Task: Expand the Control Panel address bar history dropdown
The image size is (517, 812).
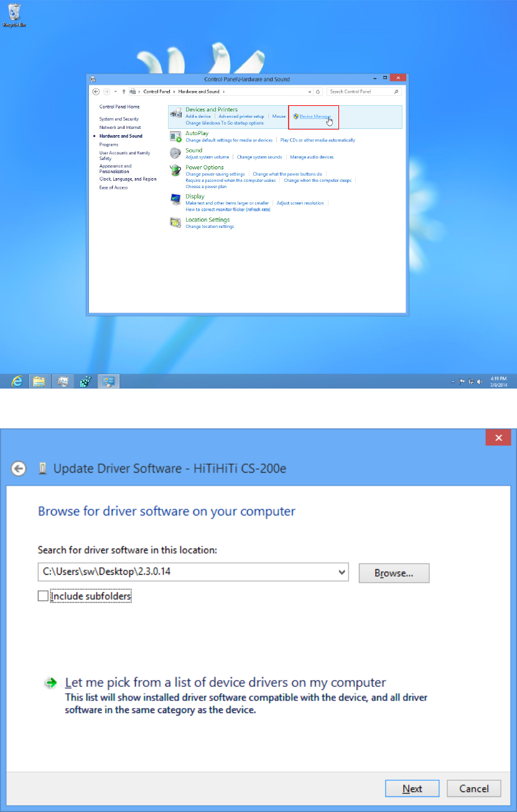Action: pos(309,92)
